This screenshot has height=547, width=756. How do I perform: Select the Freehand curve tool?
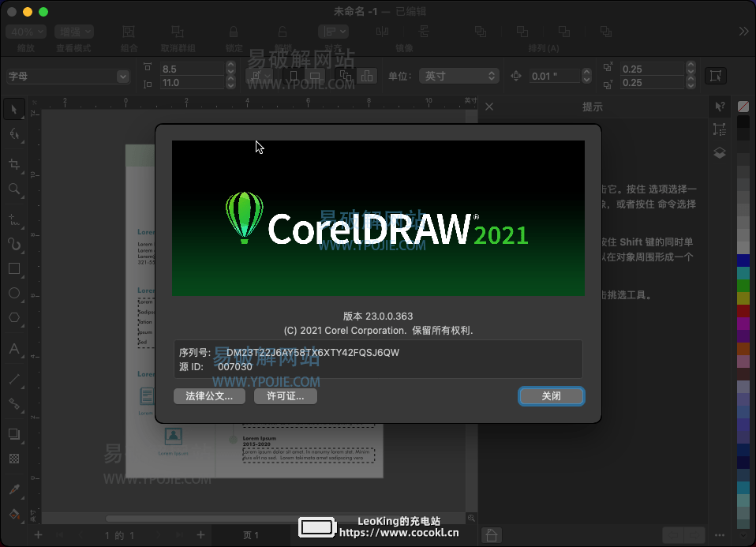pyautogui.click(x=14, y=220)
